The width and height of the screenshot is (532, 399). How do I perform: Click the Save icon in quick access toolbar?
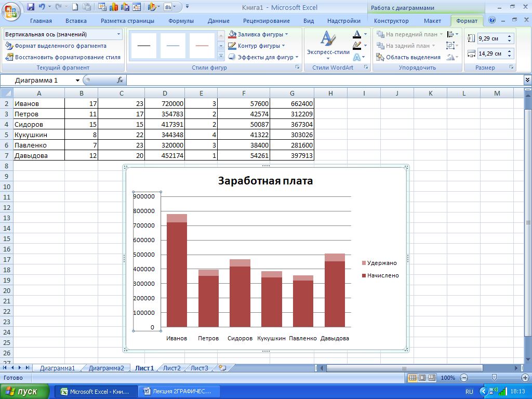coord(30,7)
